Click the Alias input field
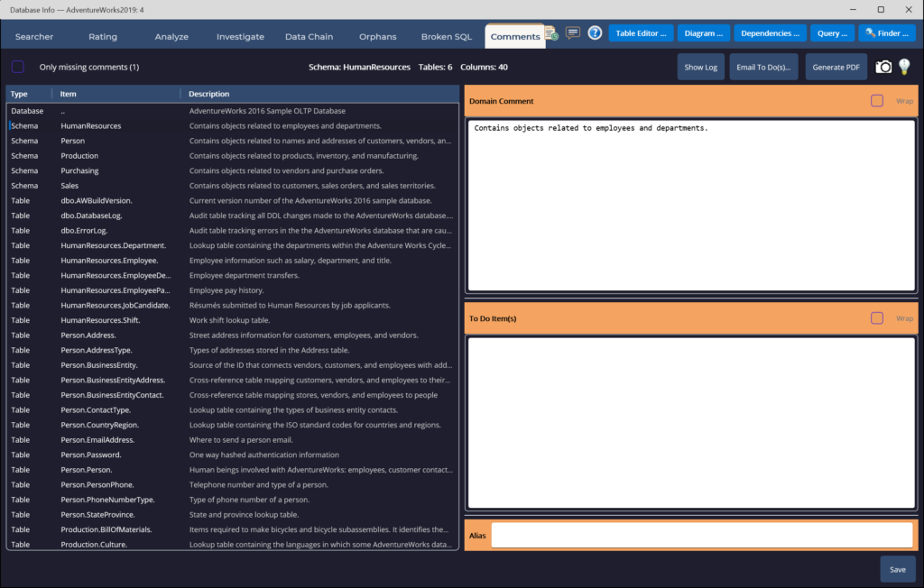The width and height of the screenshot is (924, 588). [x=702, y=536]
